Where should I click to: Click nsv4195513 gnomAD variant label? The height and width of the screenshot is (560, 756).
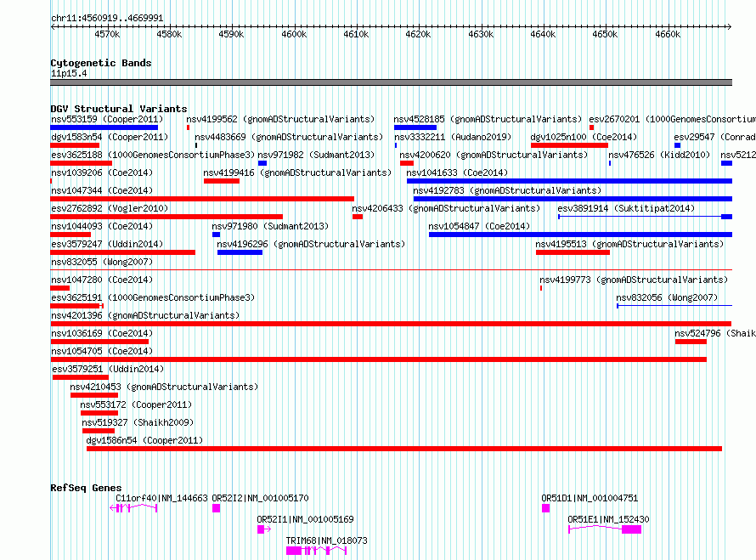pyautogui.click(x=629, y=244)
